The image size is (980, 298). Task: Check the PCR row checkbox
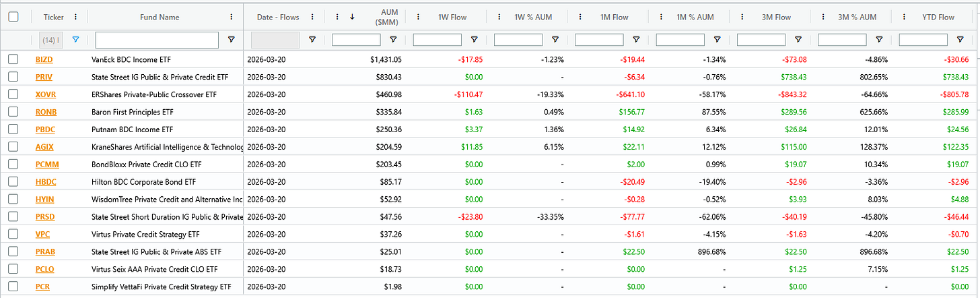click(13, 287)
